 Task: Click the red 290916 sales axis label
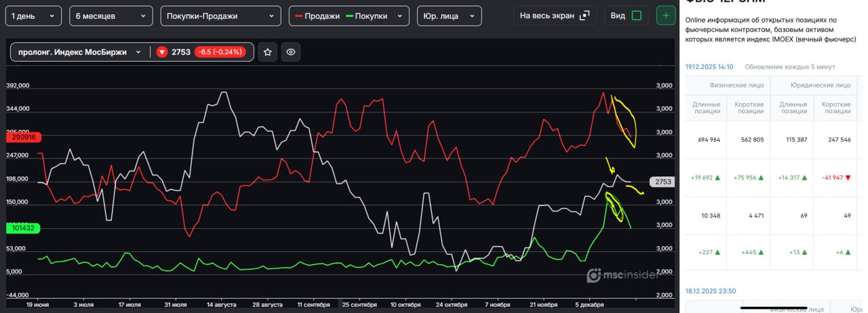[24, 137]
